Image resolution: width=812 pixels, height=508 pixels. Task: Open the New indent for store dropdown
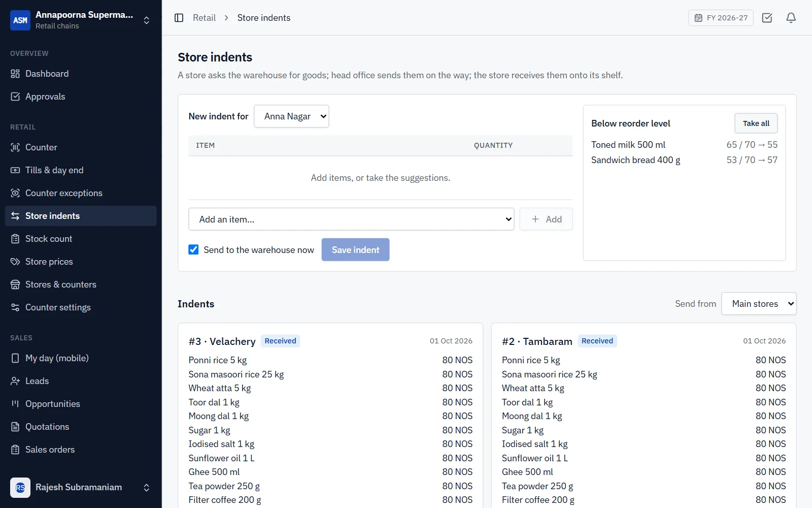(291, 116)
